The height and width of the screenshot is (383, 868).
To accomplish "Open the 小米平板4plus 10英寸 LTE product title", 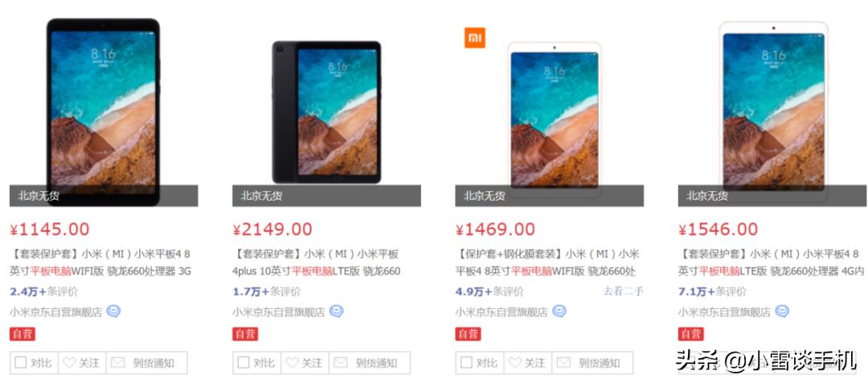I will click(317, 263).
